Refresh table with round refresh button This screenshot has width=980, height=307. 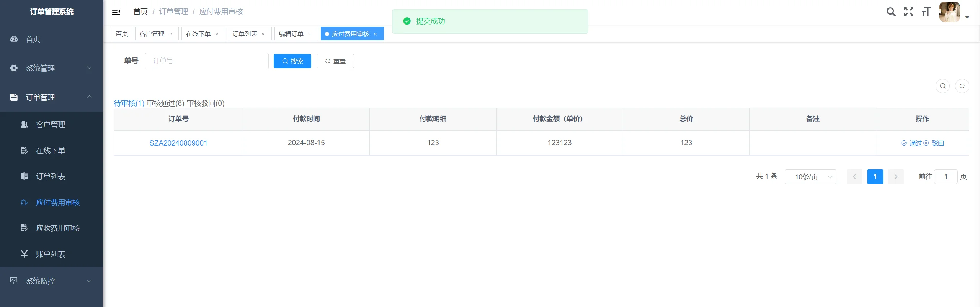tap(962, 86)
